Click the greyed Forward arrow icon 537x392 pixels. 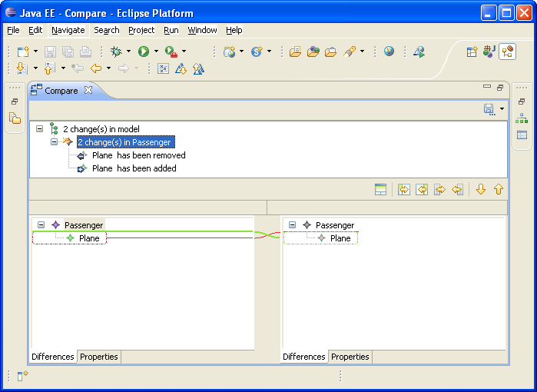tap(123, 68)
